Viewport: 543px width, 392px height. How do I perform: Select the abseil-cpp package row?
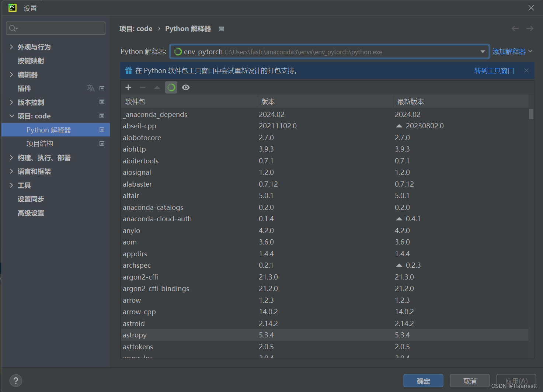point(324,126)
